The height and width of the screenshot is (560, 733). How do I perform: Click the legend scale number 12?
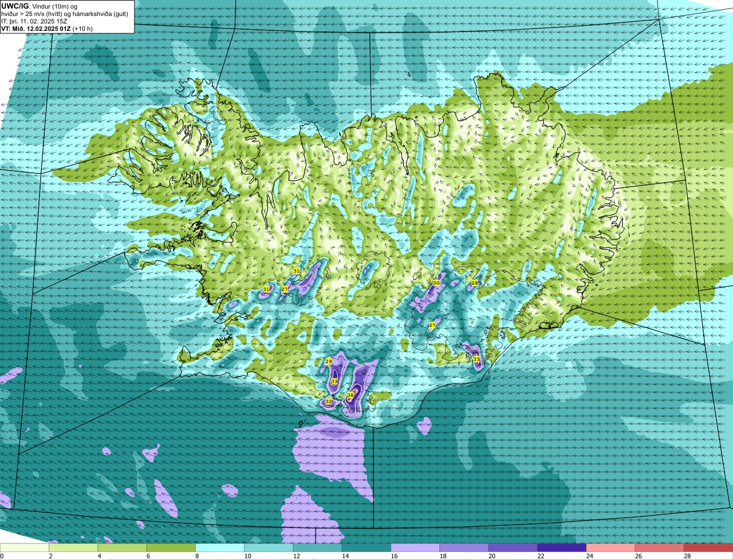click(297, 556)
